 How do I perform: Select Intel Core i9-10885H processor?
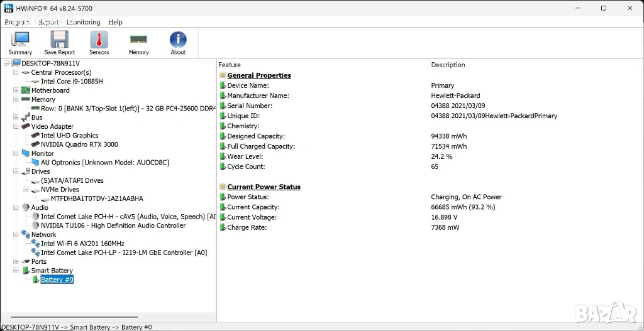[72, 82]
